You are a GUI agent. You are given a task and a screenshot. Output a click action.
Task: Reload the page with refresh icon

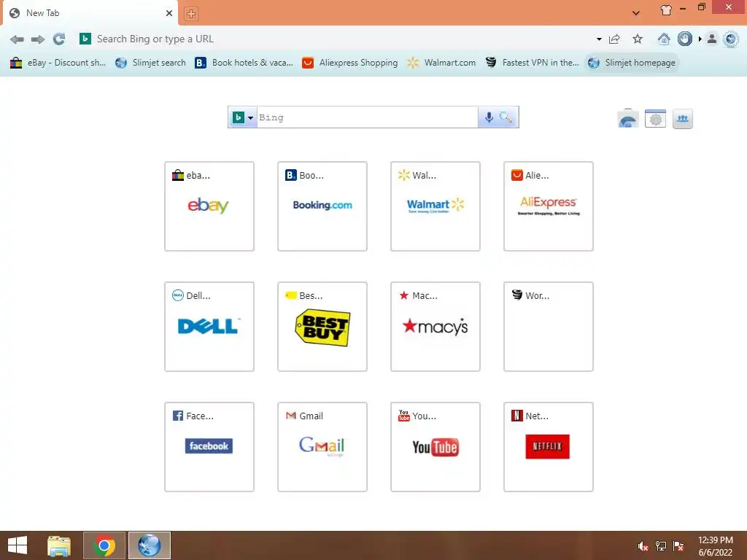click(59, 39)
